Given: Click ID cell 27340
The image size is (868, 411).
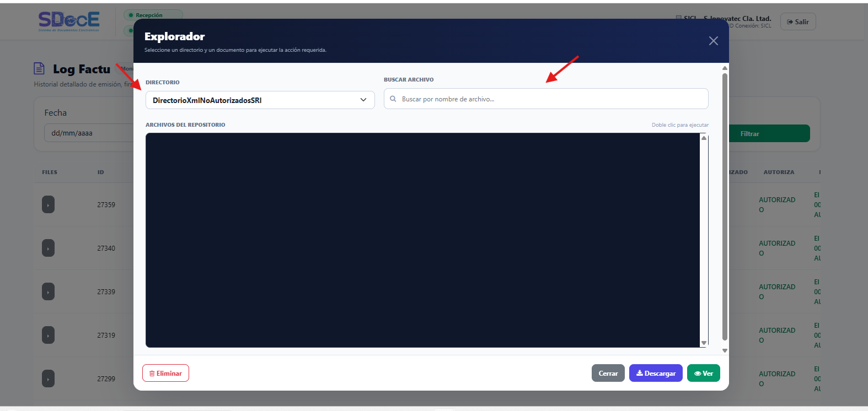Looking at the screenshot, I should pos(106,248).
